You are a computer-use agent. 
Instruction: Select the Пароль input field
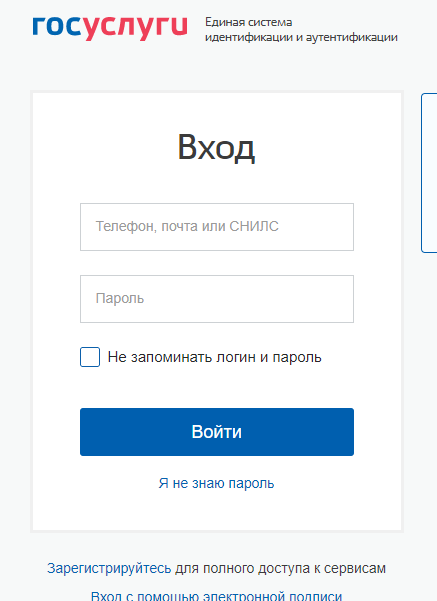pyautogui.click(x=217, y=299)
